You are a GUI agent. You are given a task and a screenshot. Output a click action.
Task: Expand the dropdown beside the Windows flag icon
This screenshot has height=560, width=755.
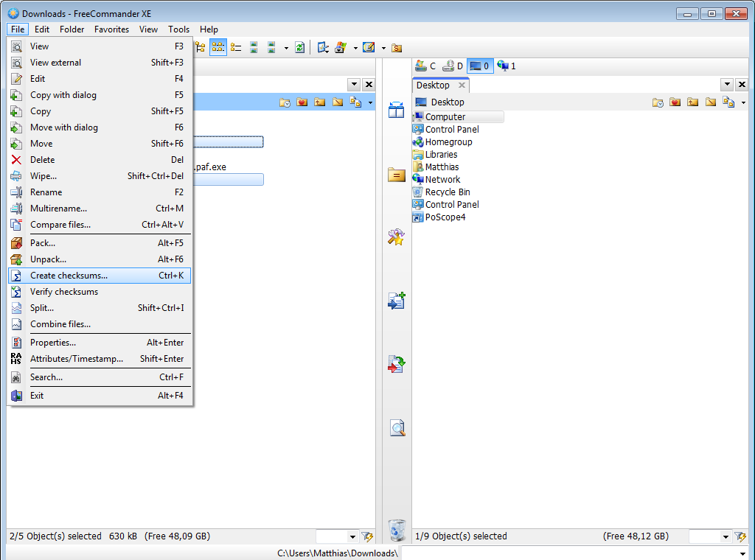click(355, 48)
